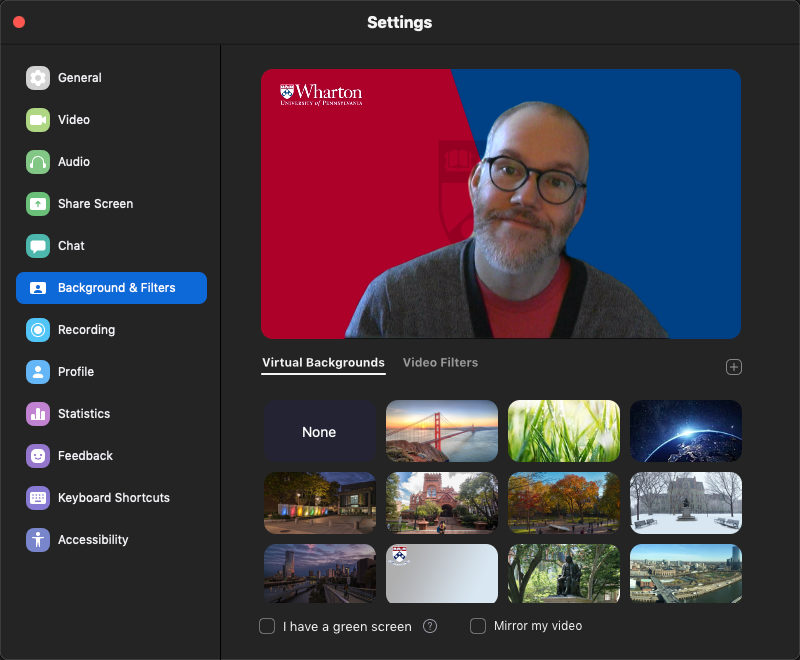Click the green screen help question mark

[430, 626]
